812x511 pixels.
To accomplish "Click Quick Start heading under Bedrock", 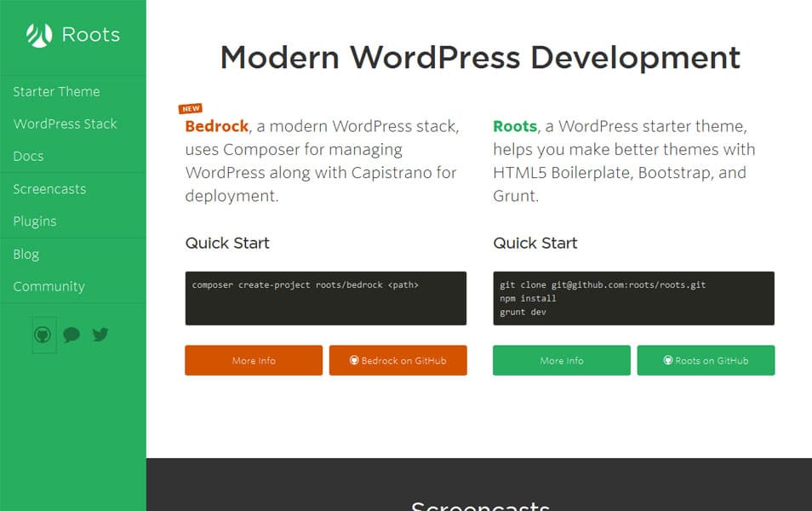I will click(227, 243).
